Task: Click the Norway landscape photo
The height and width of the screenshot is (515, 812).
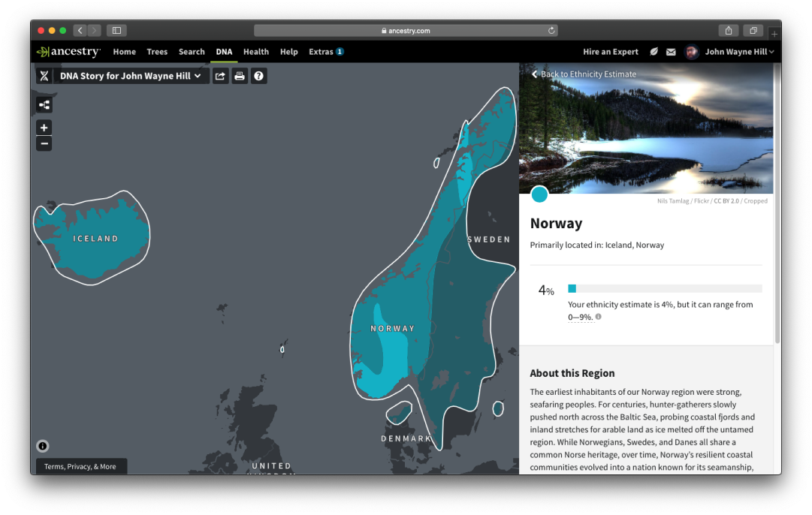Action: [646, 128]
